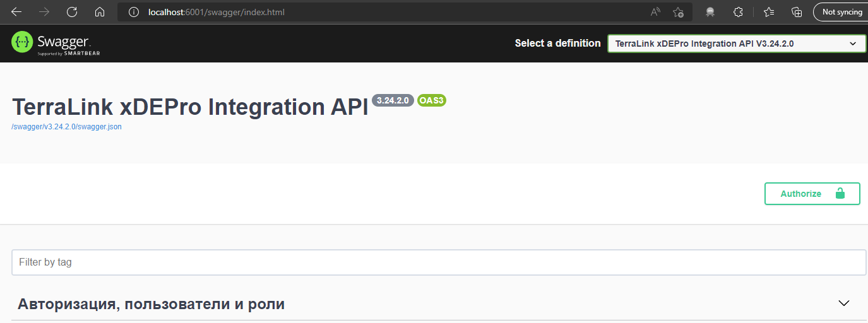Image resolution: width=868 pixels, height=323 pixels.
Task: Open the browser extension character icon
Action: 710,12
